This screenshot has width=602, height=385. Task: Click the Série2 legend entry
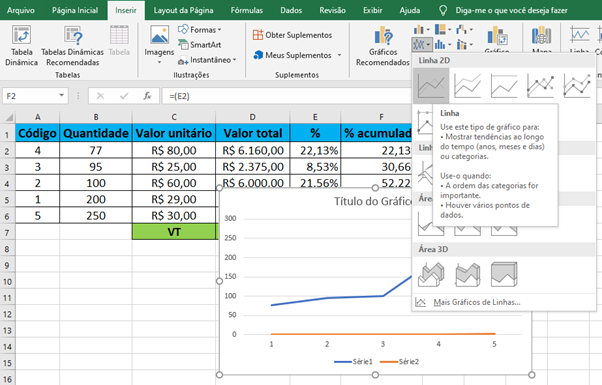pos(399,362)
